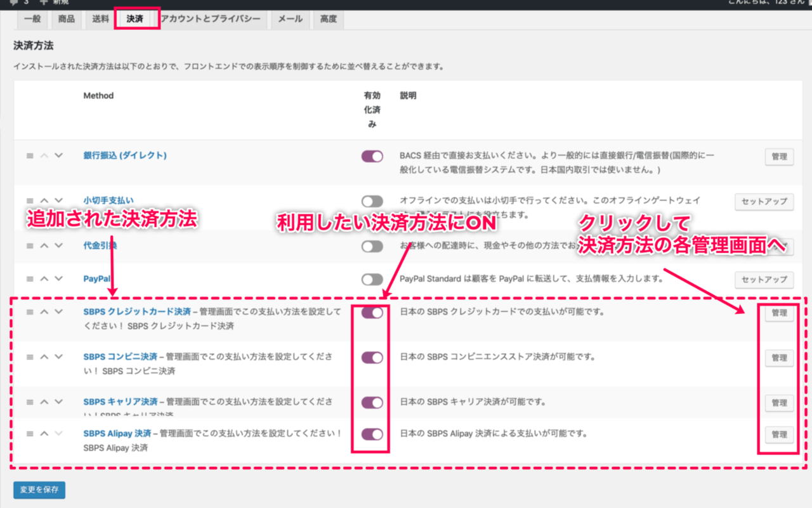Open 管理 for SBPS キャリア決済
Viewport: 812px width, 508px height.
point(779,403)
